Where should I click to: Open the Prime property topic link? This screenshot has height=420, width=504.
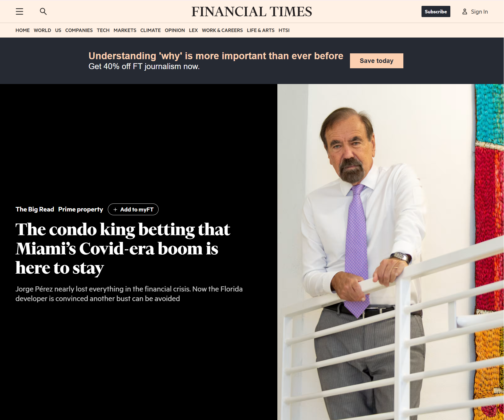pyautogui.click(x=80, y=210)
